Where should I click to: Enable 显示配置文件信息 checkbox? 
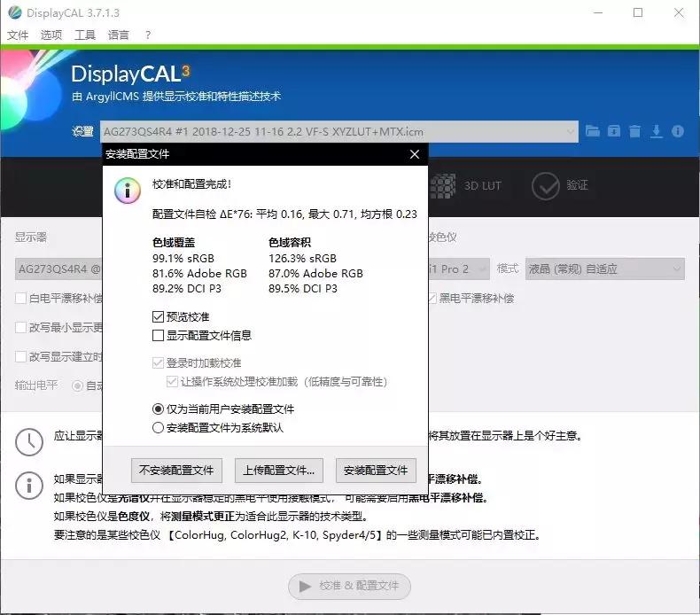pyautogui.click(x=158, y=335)
